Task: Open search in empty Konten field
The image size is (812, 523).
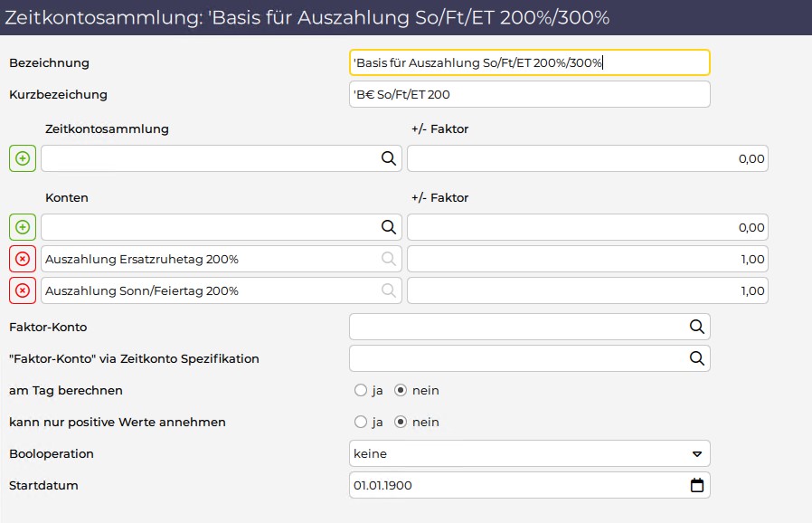Action: (389, 227)
